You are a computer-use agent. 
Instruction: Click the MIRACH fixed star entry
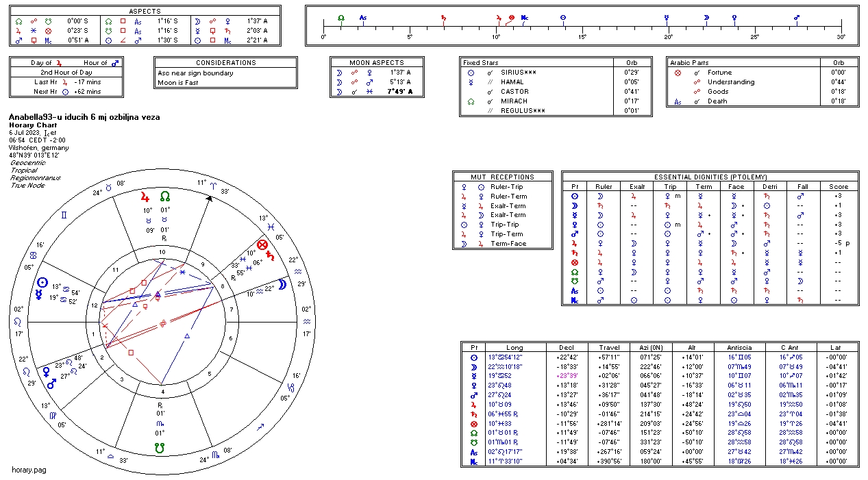click(514, 101)
